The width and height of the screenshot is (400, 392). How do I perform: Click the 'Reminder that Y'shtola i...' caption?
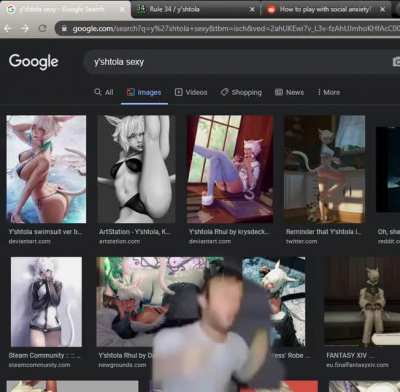[324, 232]
